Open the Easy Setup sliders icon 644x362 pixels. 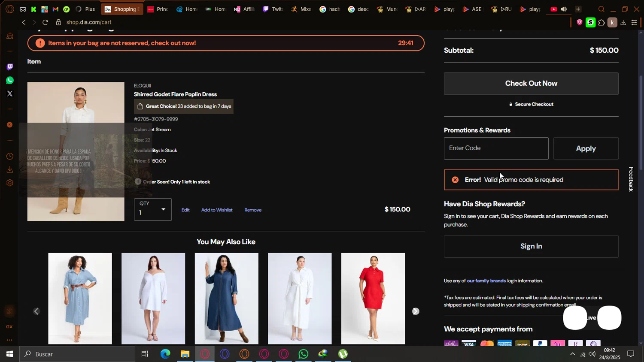(x=634, y=22)
